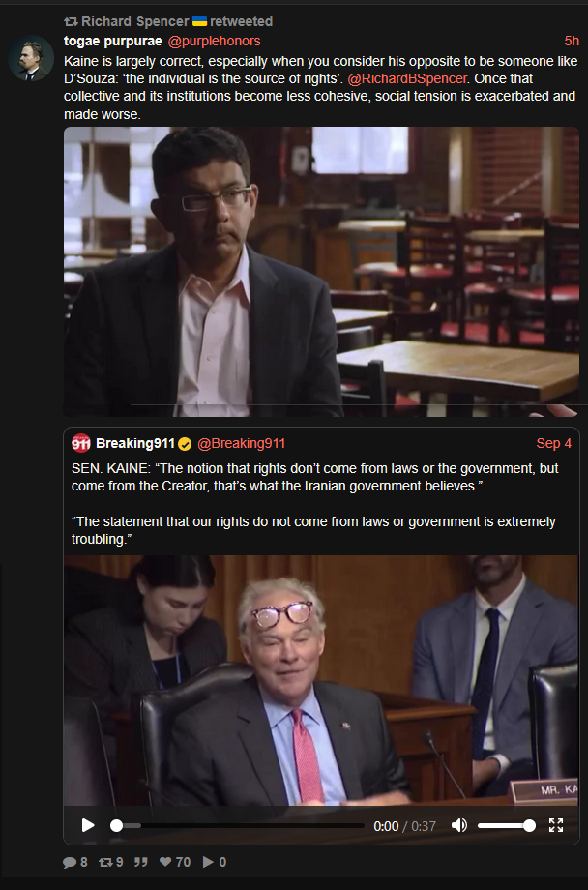Open replies via the comment bubble icon
The image size is (588, 890).
point(70,862)
